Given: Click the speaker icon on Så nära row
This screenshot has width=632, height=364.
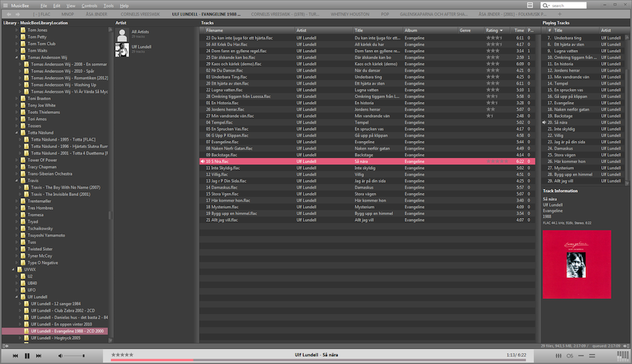Looking at the screenshot, I should point(202,162).
